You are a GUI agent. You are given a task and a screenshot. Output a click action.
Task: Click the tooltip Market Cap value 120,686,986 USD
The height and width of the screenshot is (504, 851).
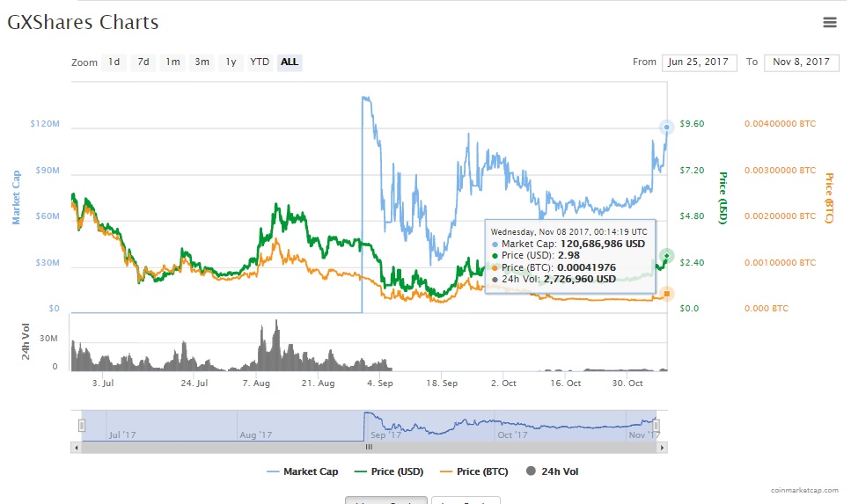coord(603,245)
